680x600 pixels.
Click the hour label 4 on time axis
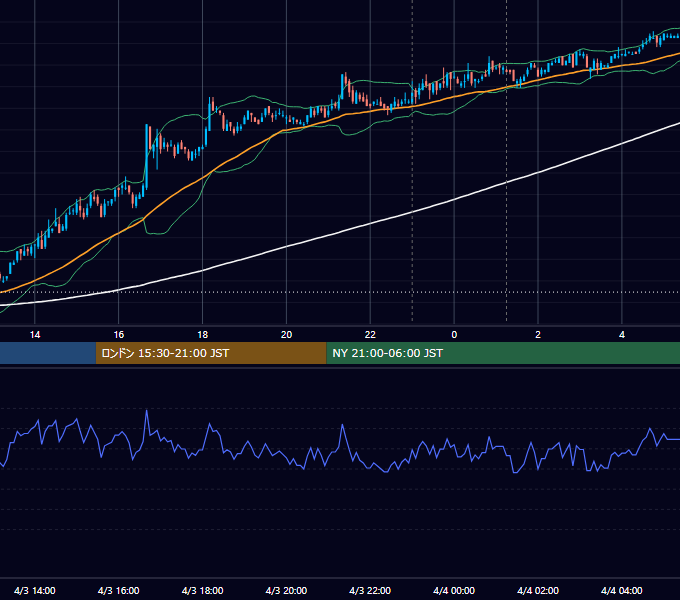pos(621,335)
